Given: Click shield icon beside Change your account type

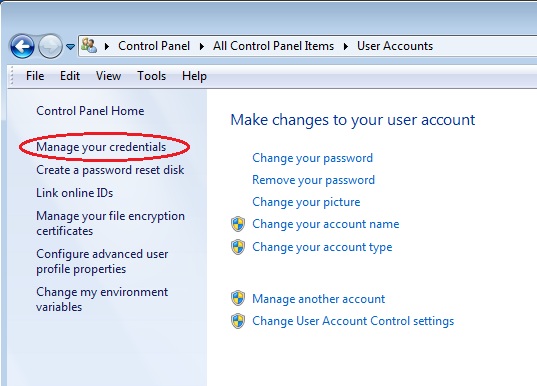Looking at the screenshot, I should click(x=238, y=247).
